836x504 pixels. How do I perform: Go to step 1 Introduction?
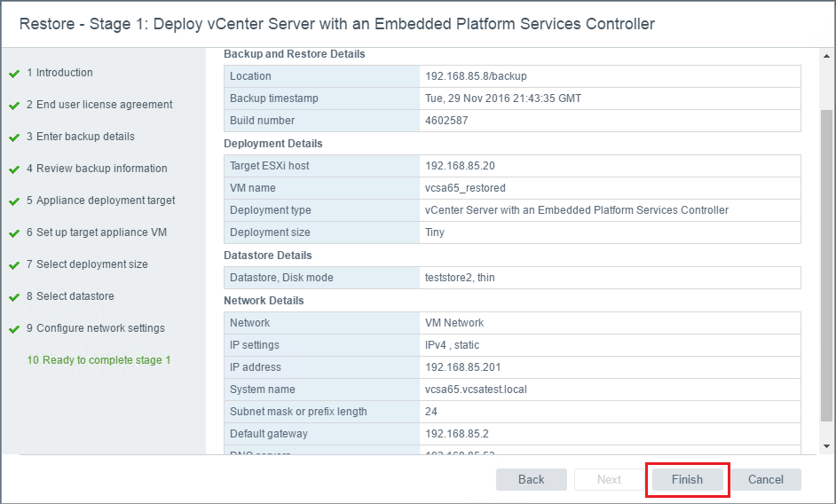pyautogui.click(x=59, y=73)
